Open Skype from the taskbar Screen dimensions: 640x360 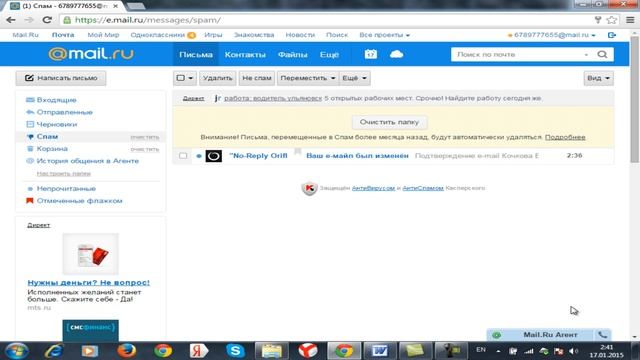tap(236, 351)
